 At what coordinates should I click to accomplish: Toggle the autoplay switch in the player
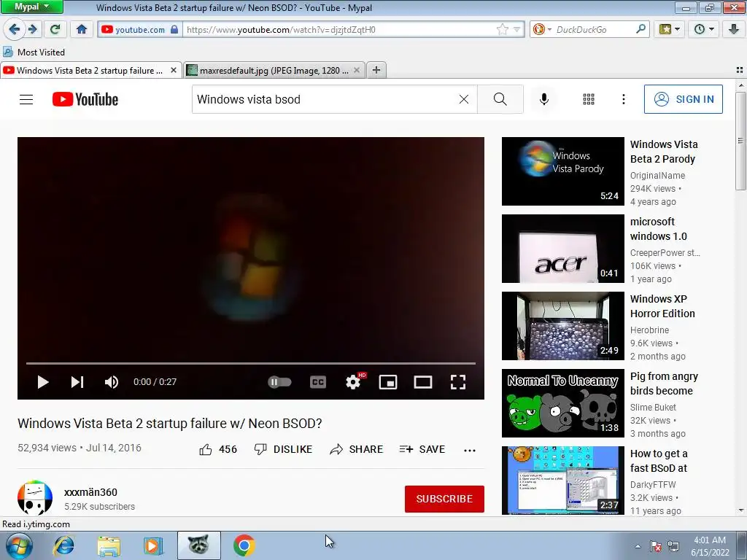[x=279, y=382]
